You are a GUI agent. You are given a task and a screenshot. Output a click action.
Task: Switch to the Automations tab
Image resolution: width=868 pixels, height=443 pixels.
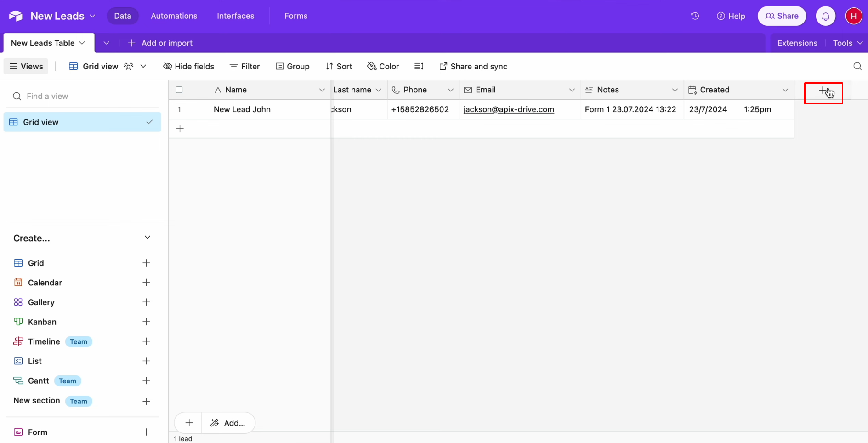pos(174,16)
